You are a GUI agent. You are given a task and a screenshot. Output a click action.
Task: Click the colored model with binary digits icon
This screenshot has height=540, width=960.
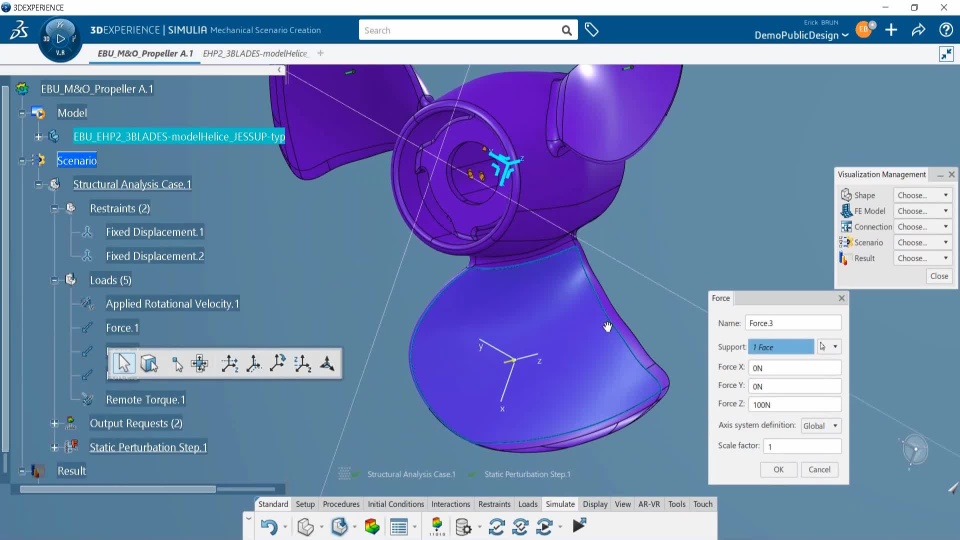[x=437, y=527]
